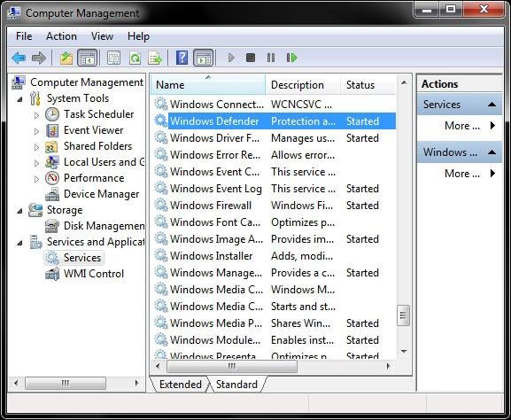Select the Windows Error Re... service
The height and width of the screenshot is (420, 511).
coord(275,155)
